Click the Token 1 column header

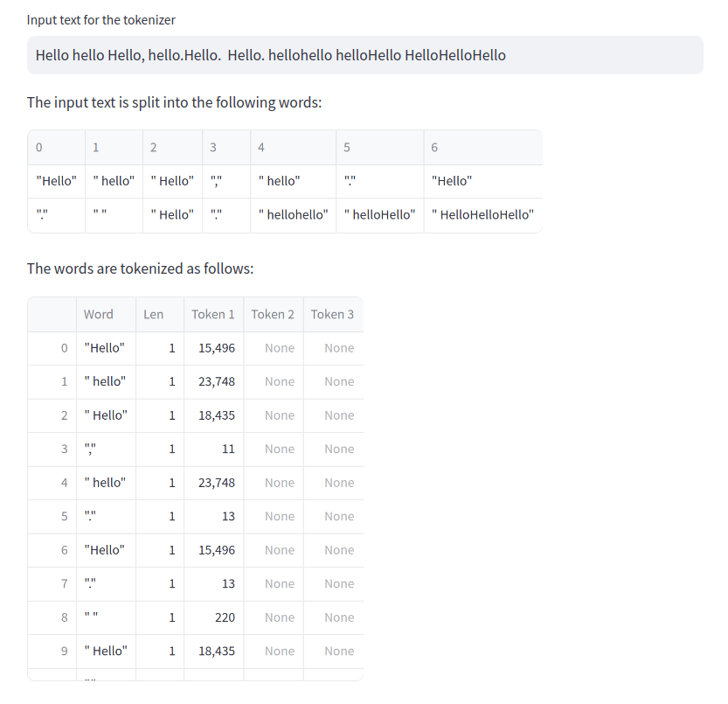tap(213, 314)
